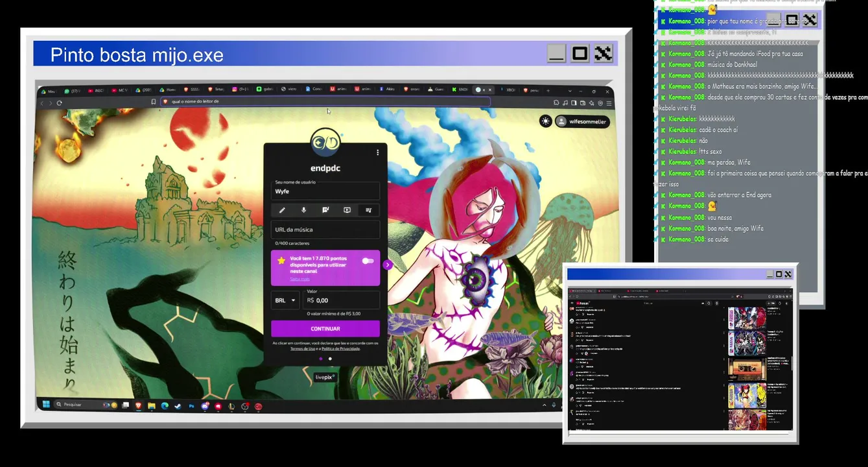Toggle the sun light/dark theme icon
The image size is (868, 467).
tap(546, 121)
